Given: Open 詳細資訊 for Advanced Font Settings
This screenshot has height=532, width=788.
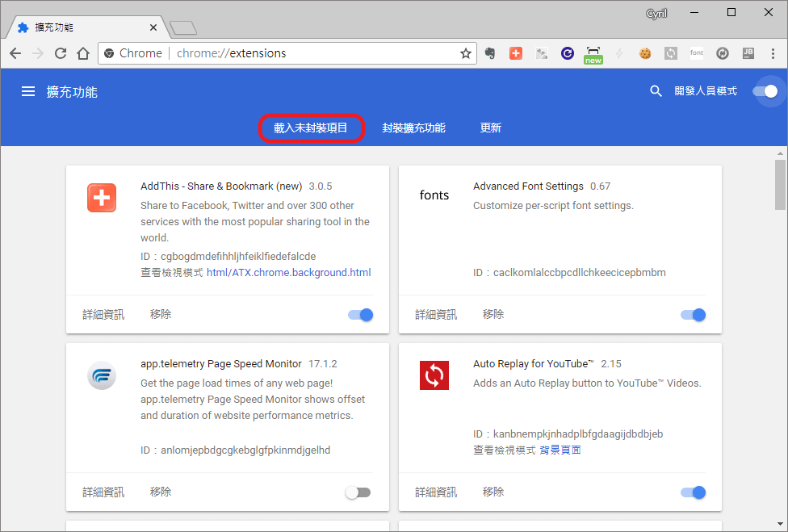Looking at the screenshot, I should (436, 315).
